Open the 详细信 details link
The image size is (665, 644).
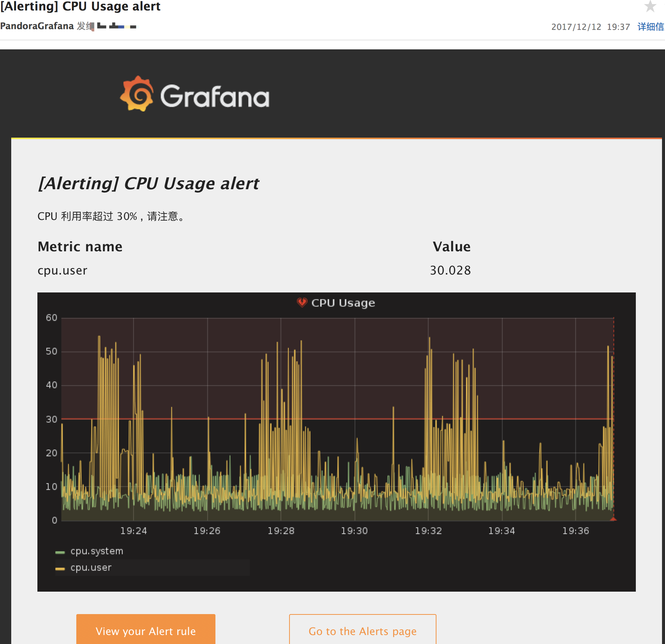[x=651, y=27]
